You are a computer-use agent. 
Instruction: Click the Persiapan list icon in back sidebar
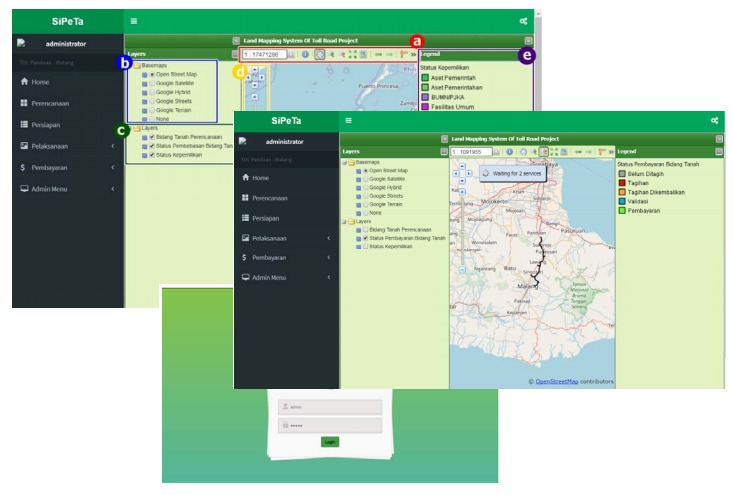coord(24,124)
